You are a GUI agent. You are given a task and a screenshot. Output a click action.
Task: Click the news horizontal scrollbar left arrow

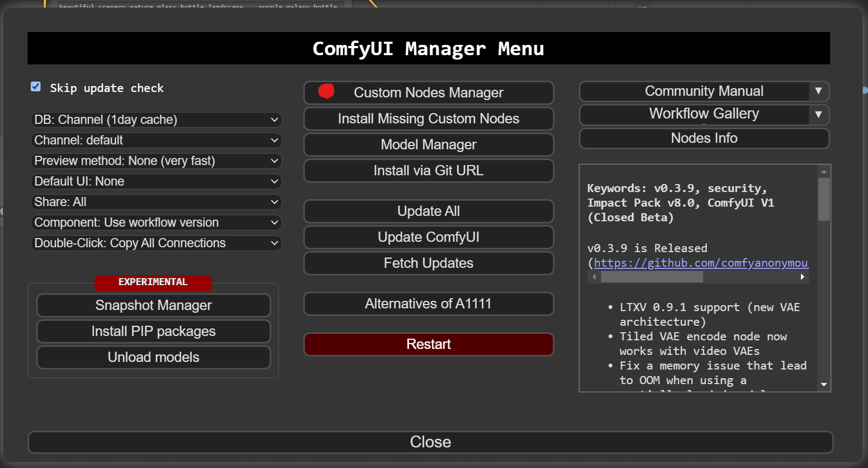coord(594,277)
